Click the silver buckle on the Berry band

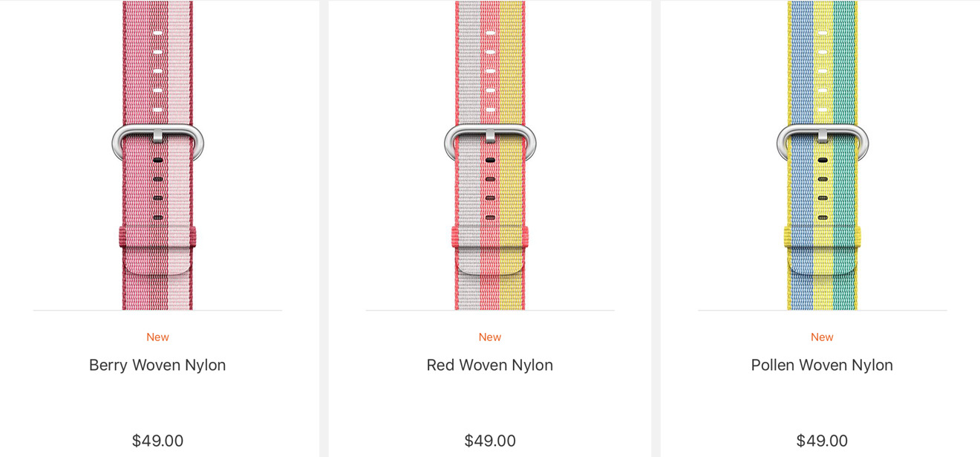(157, 141)
